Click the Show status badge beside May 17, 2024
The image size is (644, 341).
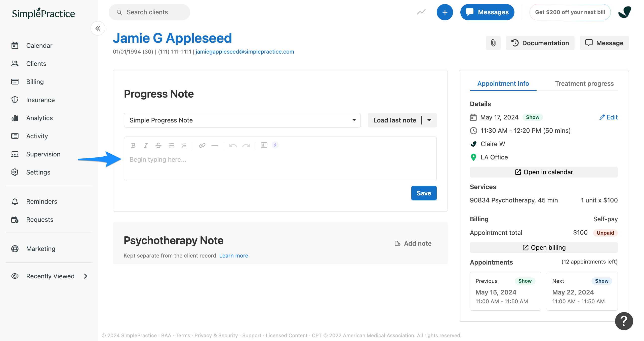coord(533,117)
